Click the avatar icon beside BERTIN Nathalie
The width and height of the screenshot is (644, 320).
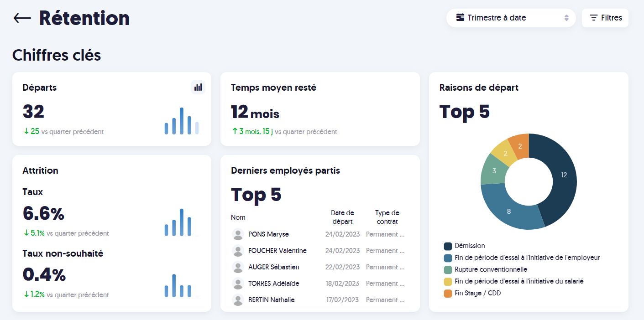[x=237, y=299]
